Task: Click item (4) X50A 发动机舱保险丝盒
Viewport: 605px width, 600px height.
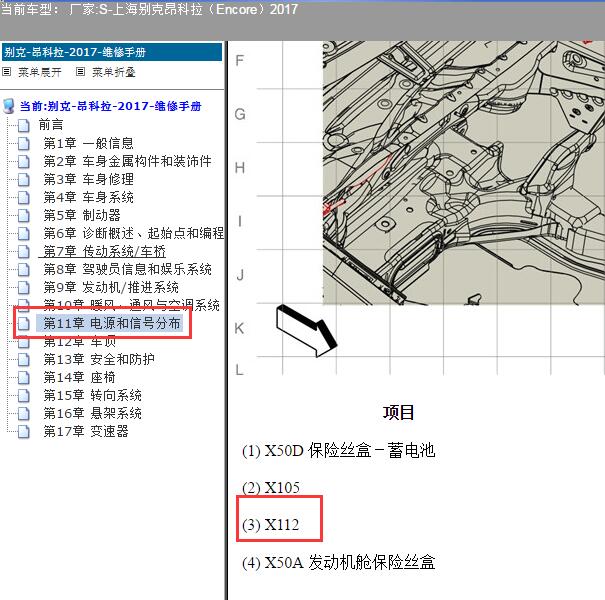Action: point(338,563)
